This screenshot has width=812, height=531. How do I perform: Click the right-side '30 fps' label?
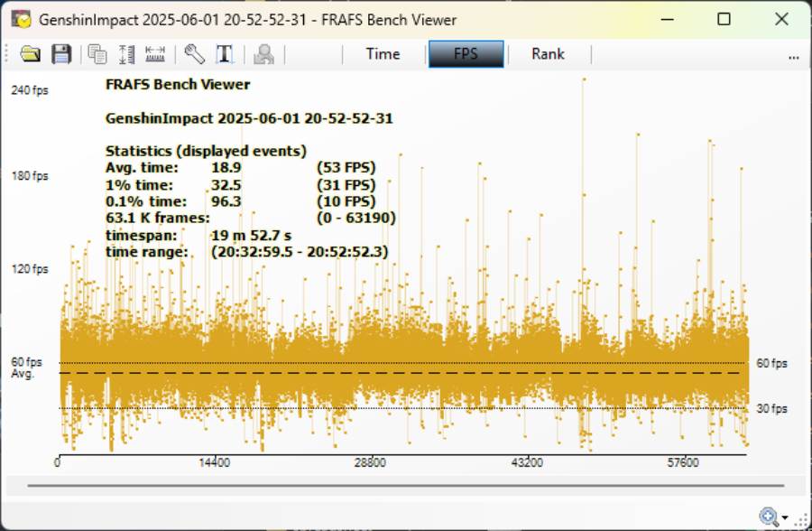pos(771,408)
